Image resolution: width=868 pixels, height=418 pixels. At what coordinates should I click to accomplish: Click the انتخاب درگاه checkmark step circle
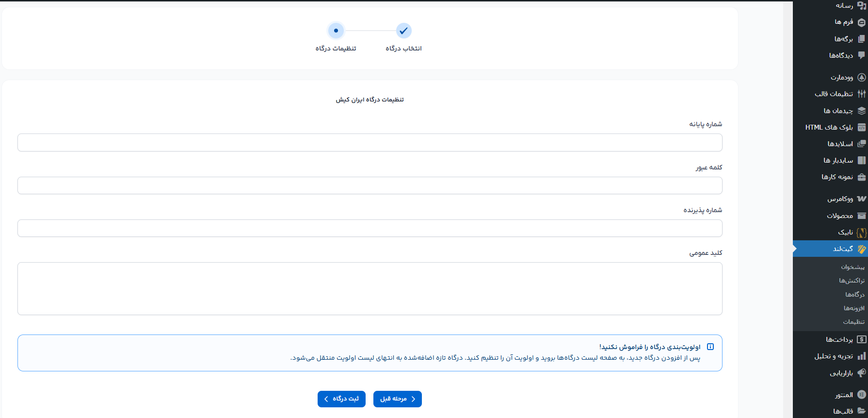[403, 31]
